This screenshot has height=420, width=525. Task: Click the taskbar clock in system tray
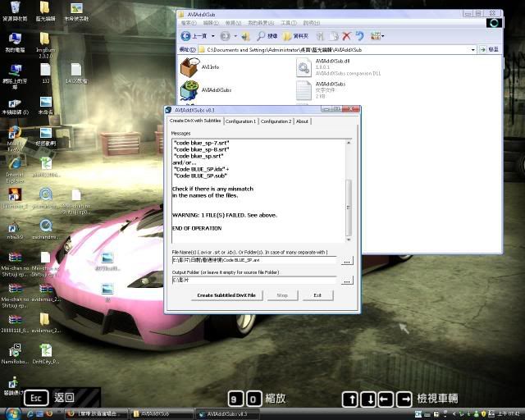coord(508,414)
